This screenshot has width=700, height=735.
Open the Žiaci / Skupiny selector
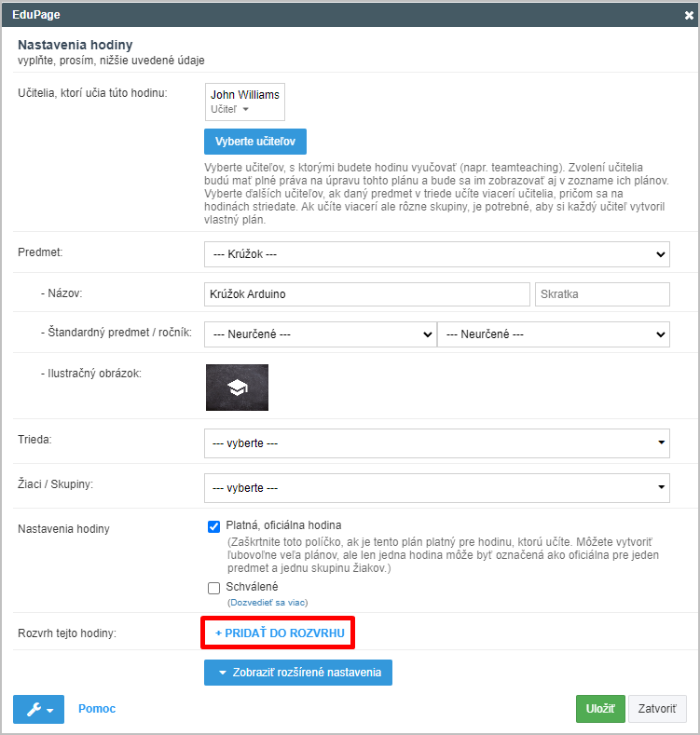[437, 488]
